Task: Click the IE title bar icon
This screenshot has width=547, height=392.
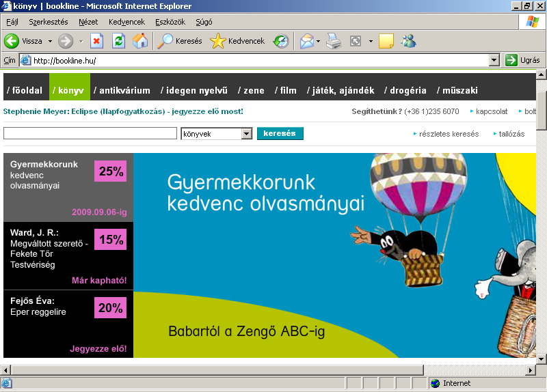Action: coord(7,6)
